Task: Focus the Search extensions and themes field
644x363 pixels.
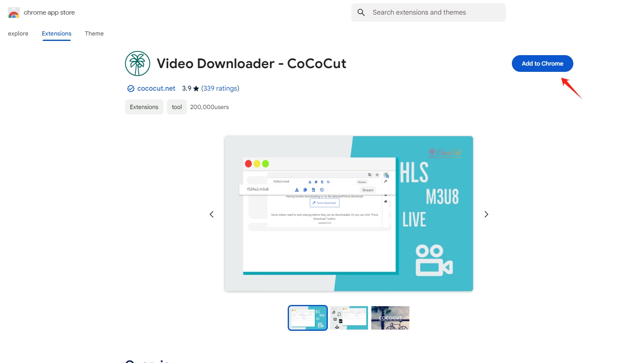Action: point(429,13)
